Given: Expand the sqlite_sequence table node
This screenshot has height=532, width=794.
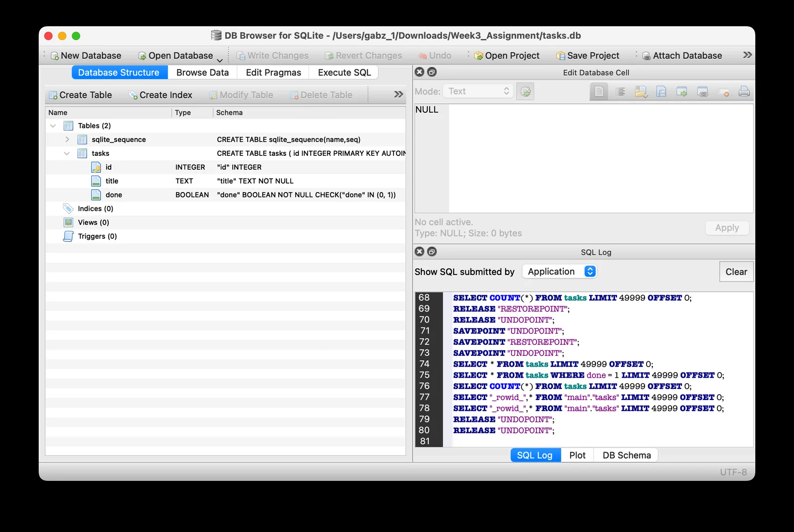Looking at the screenshot, I should (67, 139).
